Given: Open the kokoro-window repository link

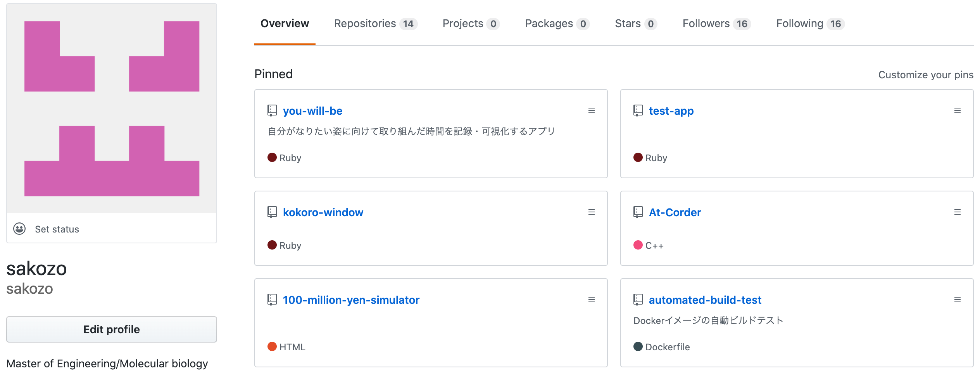Looking at the screenshot, I should click(x=323, y=212).
